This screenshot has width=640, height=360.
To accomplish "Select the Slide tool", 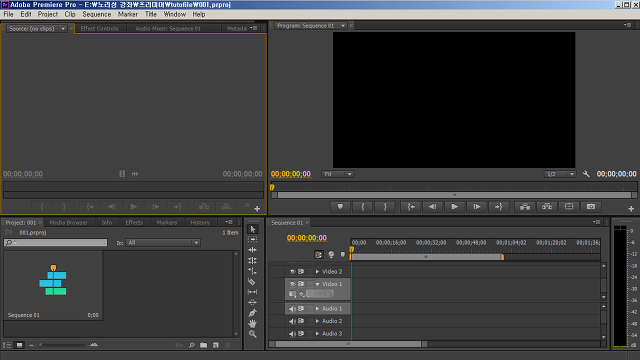I will click(253, 302).
